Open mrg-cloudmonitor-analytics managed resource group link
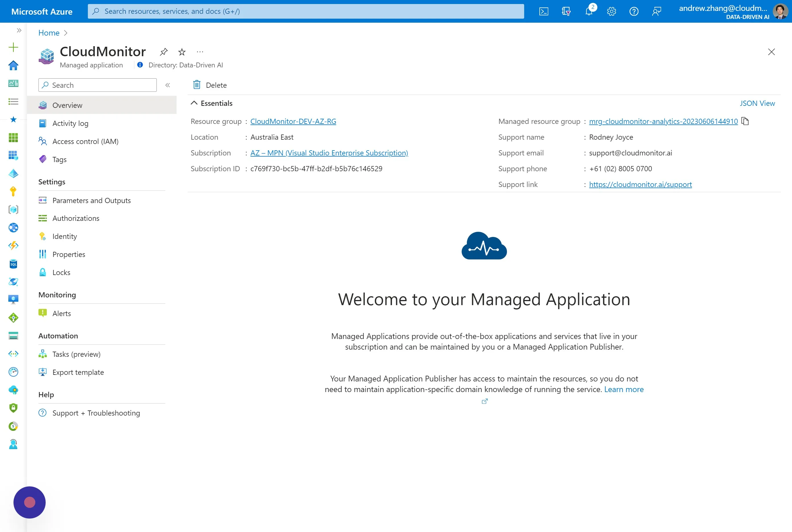Viewport: 792px width, 532px height. pyautogui.click(x=663, y=121)
